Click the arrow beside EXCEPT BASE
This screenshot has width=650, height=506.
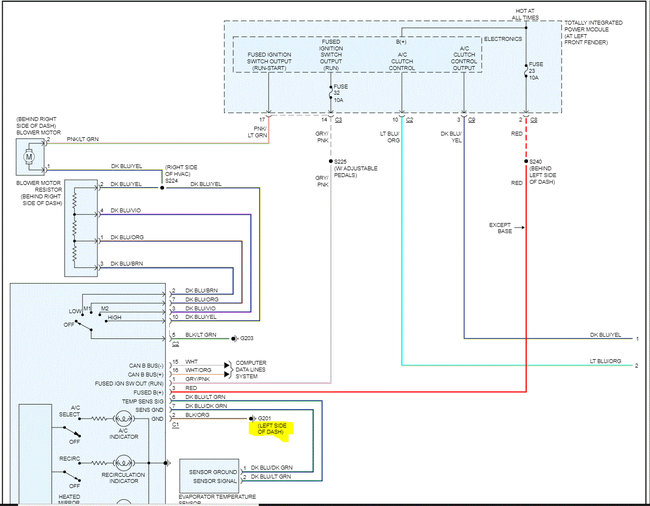(519, 228)
